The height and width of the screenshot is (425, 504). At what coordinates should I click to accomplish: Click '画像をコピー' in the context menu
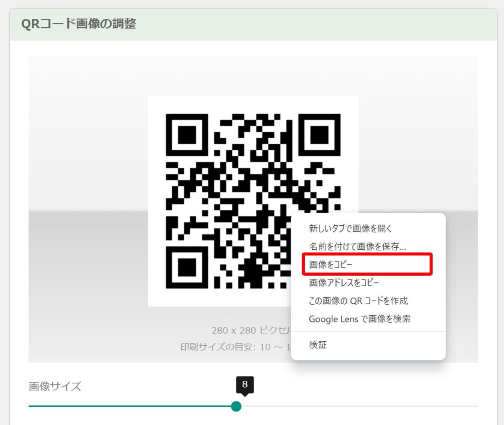click(x=368, y=264)
